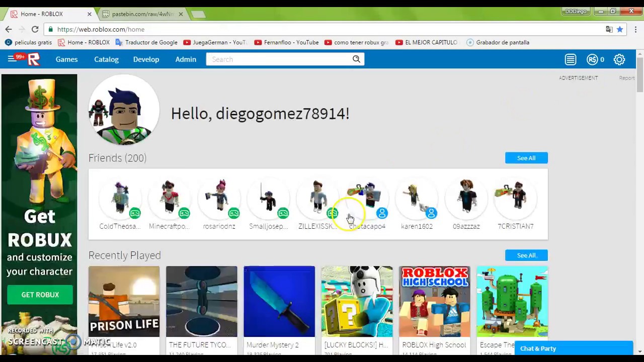
Task: Open 7CRISTIAN7 friend avatar
Action: coord(516,198)
